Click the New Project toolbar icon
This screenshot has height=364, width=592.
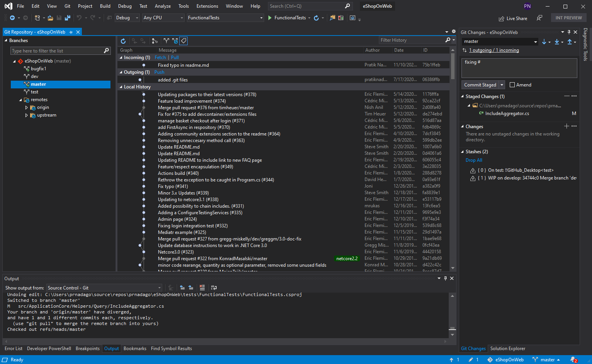(37, 18)
